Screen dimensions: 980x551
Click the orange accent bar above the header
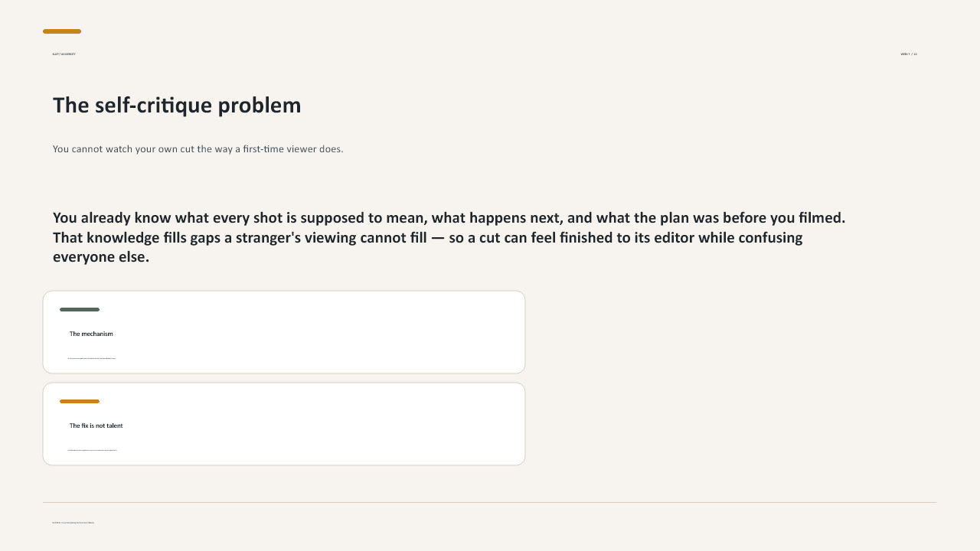(x=62, y=31)
